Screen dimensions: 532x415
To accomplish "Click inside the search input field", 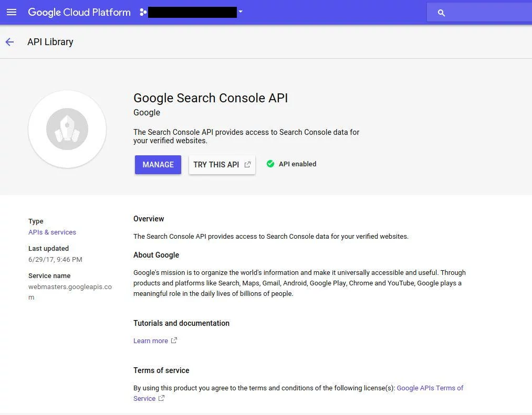I will click(x=483, y=12).
